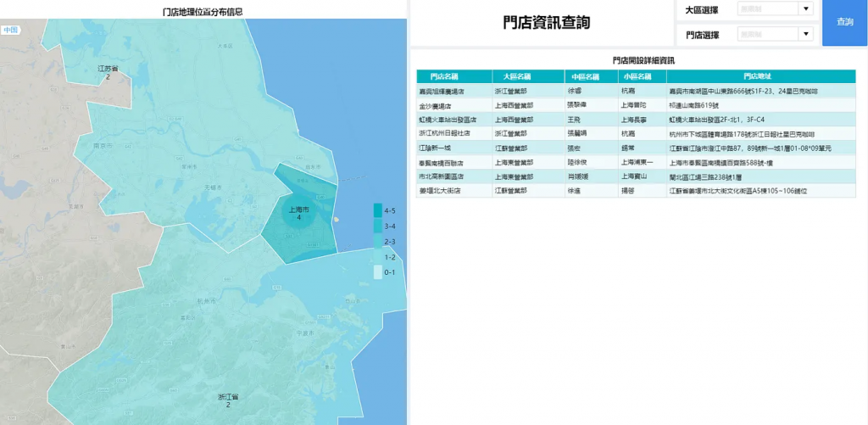Select the 嘉興旭輝廣場店 store name cell
Image resolution: width=868 pixels, height=425 pixels.
coord(454,91)
